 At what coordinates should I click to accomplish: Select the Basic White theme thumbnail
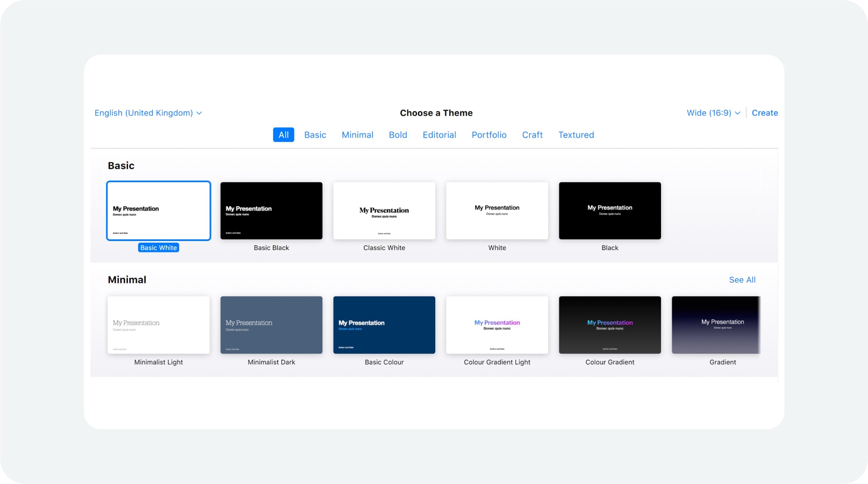pyautogui.click(x=158, y=211)
